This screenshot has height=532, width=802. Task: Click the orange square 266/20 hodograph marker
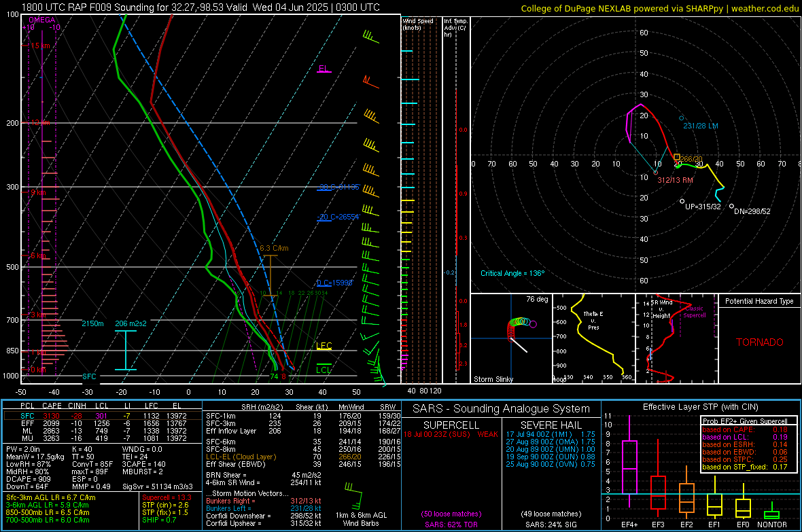click(x=677, y=157)
